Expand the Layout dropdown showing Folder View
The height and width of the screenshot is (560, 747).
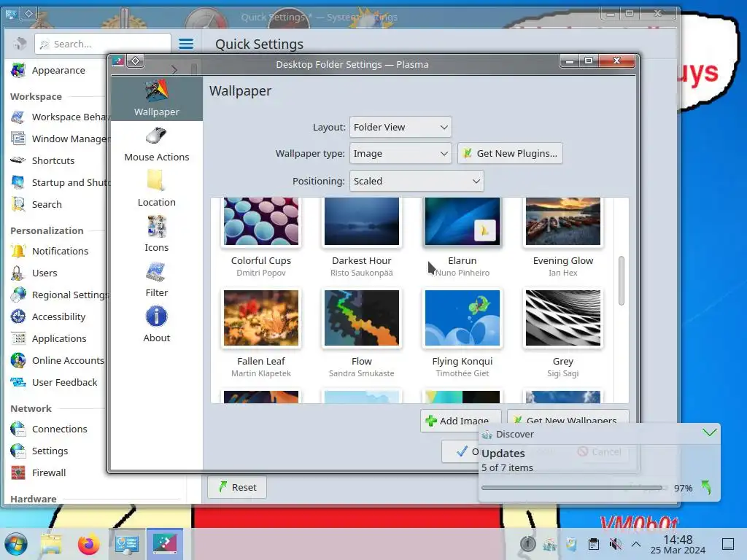[x=400, y=127]
